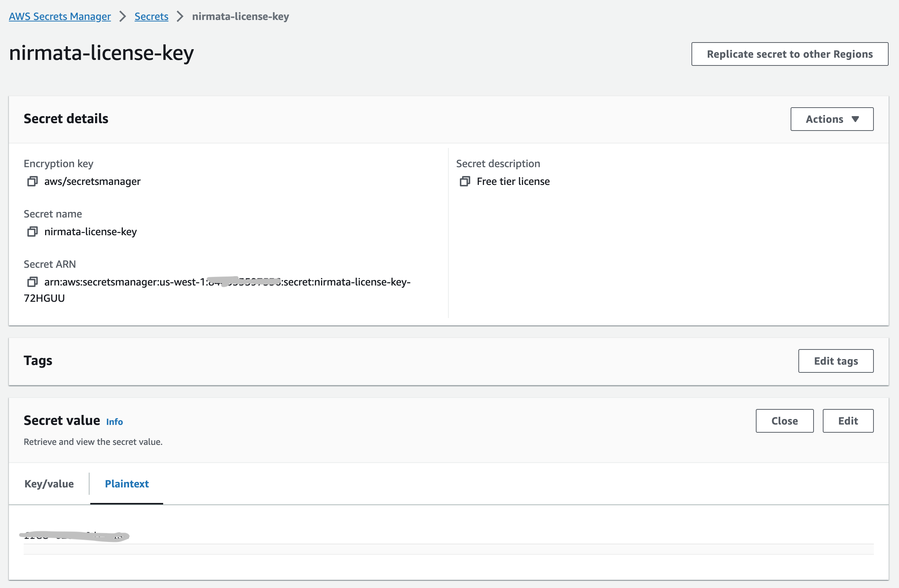Copy the encryption key aws/secretsmanager
The height and width of the screenshot is (588, 899).
tap(33, 181)
